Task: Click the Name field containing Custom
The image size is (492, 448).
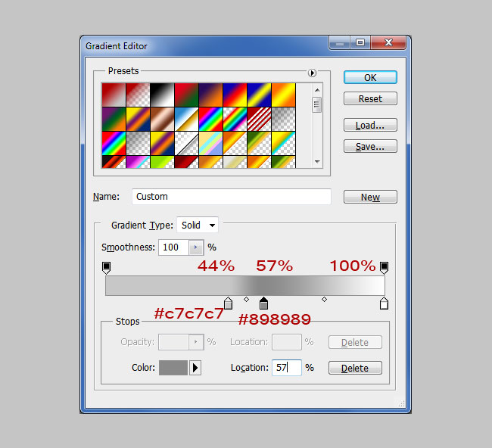Action: [x=232, y=197]
